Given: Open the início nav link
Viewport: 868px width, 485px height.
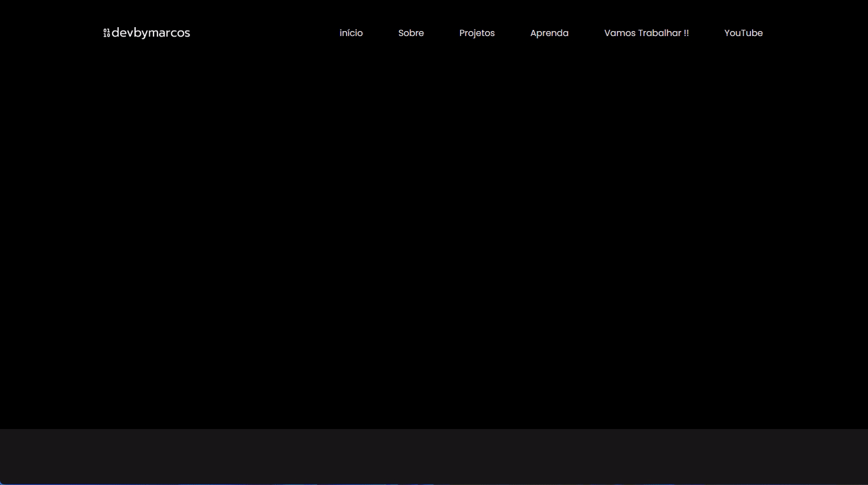Looking at the screenshot, I should coord(351,33).
